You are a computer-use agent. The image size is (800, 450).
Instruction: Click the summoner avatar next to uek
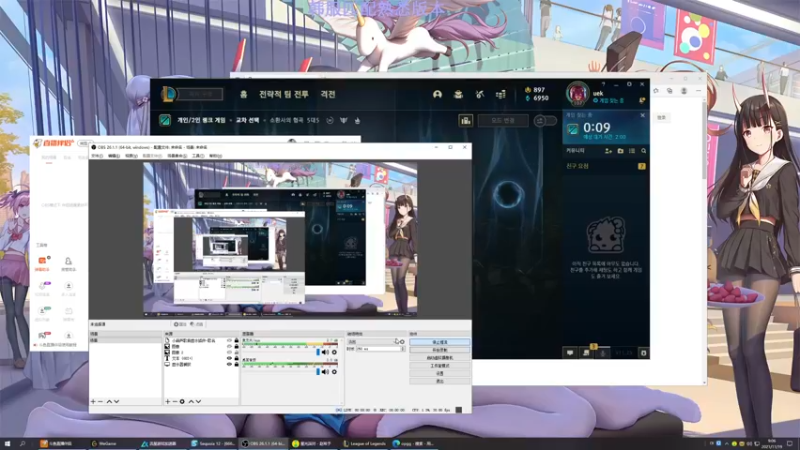[577, 93]
